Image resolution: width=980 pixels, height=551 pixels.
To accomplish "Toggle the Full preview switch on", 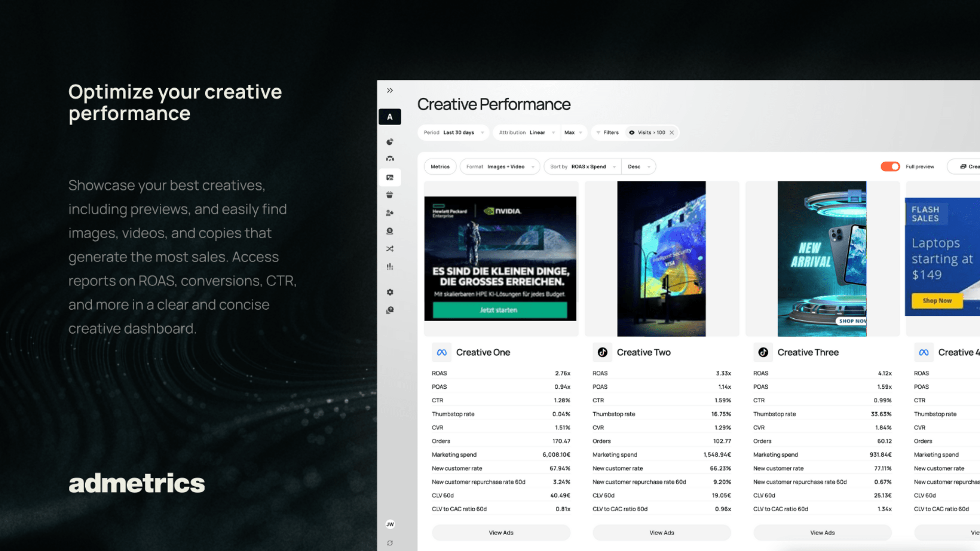I will (889, 166).
